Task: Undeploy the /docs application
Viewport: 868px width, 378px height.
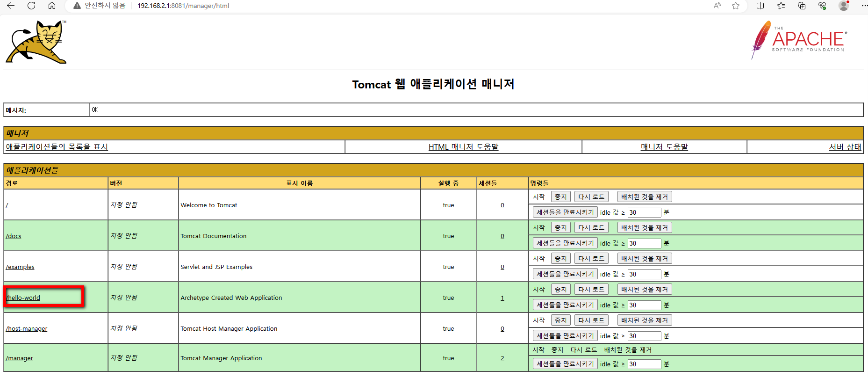Action: click(645, 228)
